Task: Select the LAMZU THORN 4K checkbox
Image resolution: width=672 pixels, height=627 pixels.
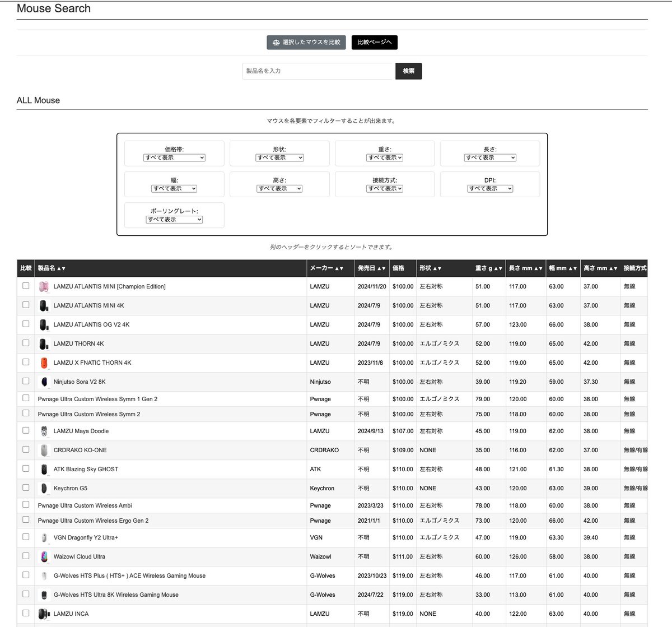Action: click(x=26, y=343)
